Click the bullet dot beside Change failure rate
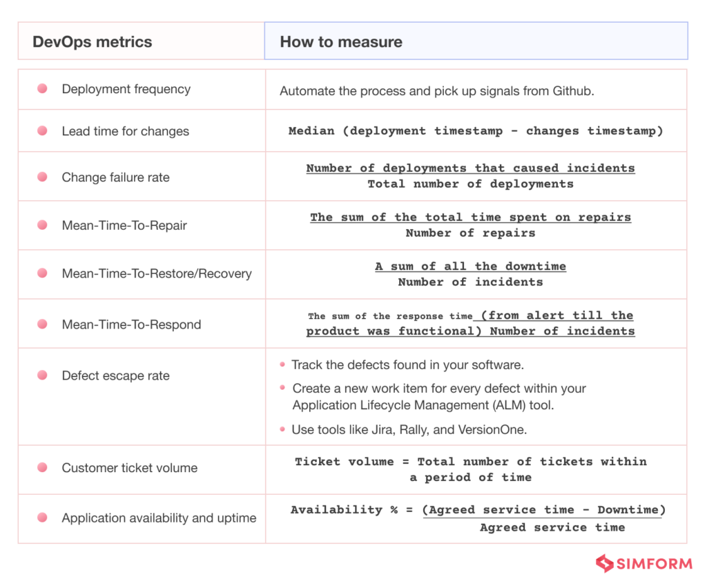707x588 pixels. (x=42, y=177)
